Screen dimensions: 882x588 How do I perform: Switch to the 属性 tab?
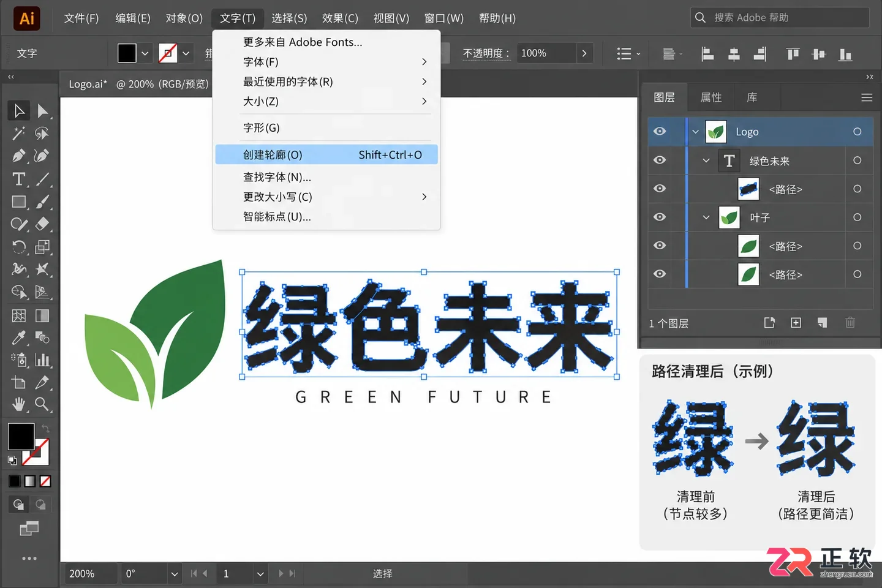click(711, 97)
